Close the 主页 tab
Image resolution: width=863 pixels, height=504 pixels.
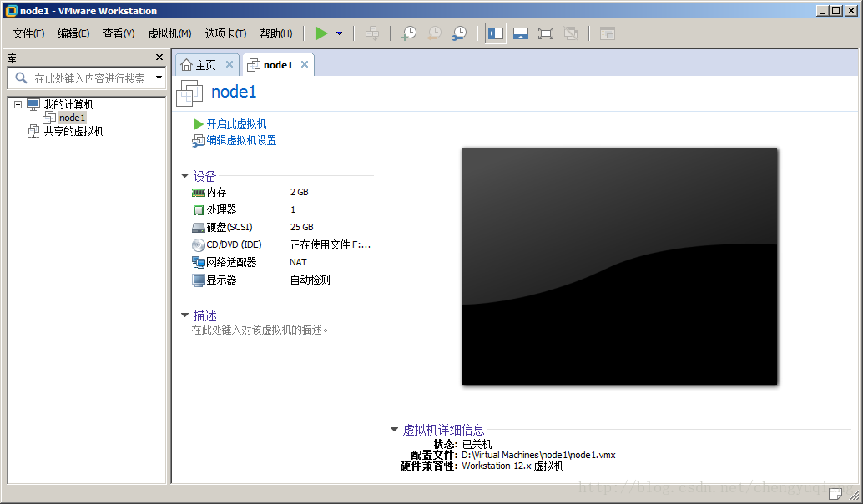coord(230,64)
